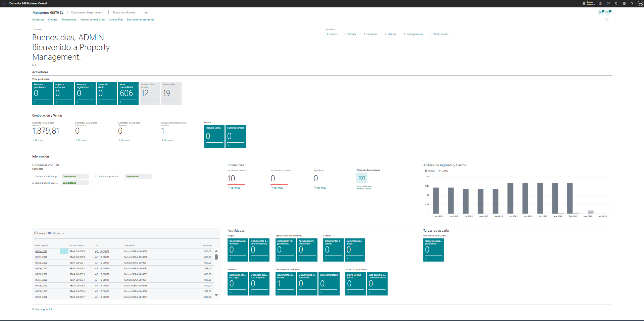Expand the Documentos Registrados dropdown
Image resolution: width=644 pixels, height=321 pixels.
click(x=87, y=12)
